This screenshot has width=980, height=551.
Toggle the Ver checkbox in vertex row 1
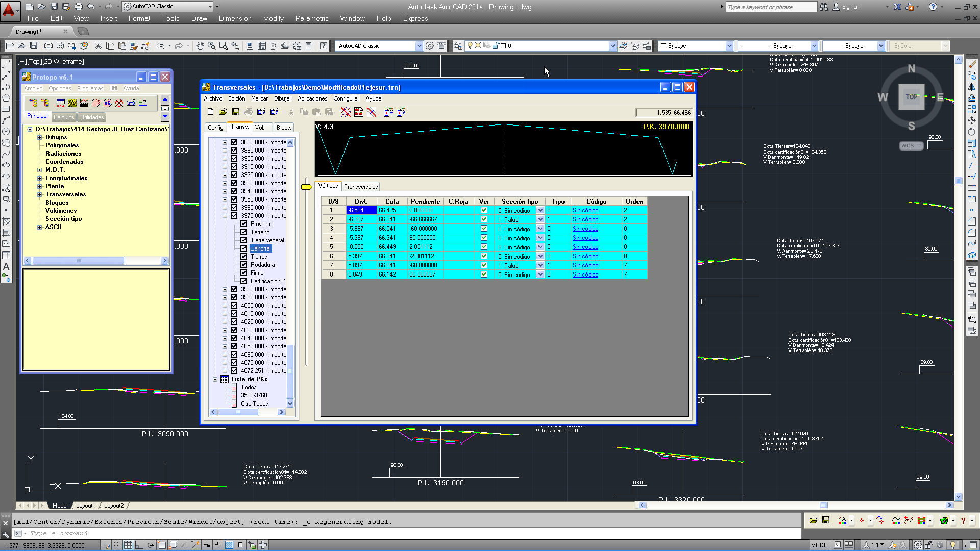point(484,210)
